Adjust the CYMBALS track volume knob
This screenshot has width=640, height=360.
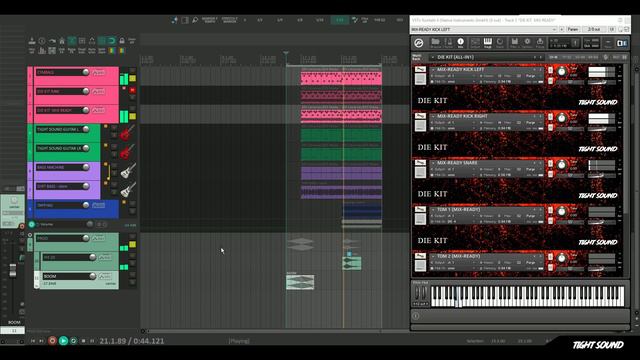click(86, 72)
